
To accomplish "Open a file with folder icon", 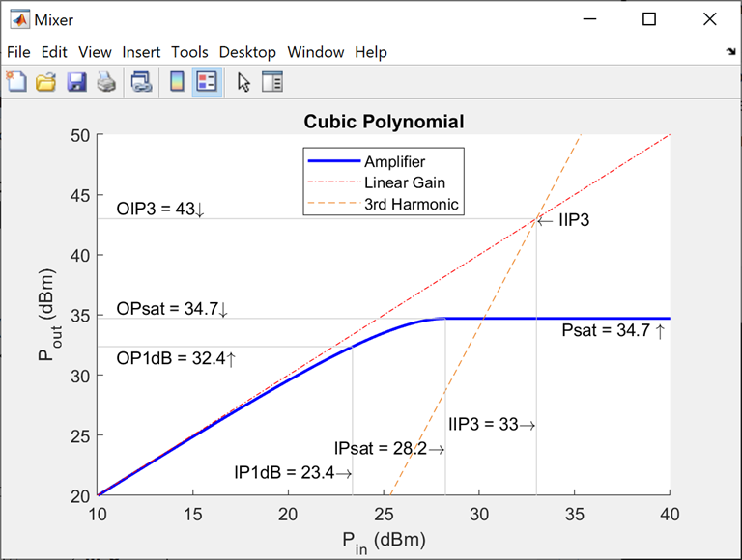I will [46, 82].
